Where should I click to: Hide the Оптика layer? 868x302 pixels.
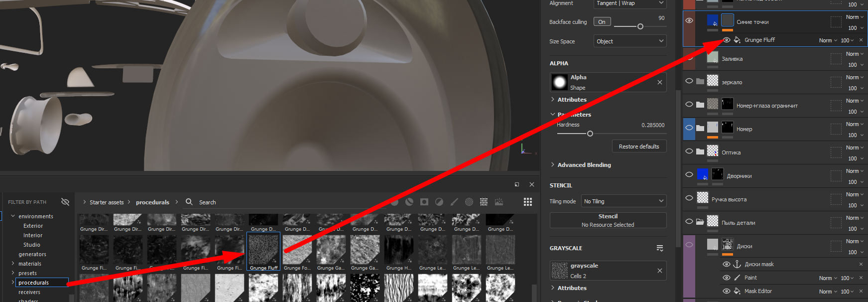pos(689,151)
